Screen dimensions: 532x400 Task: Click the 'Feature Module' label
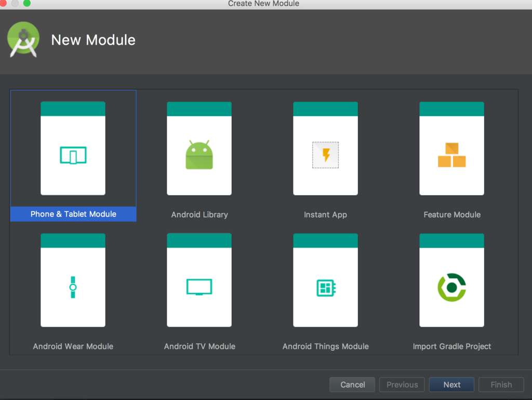(452, 215)
